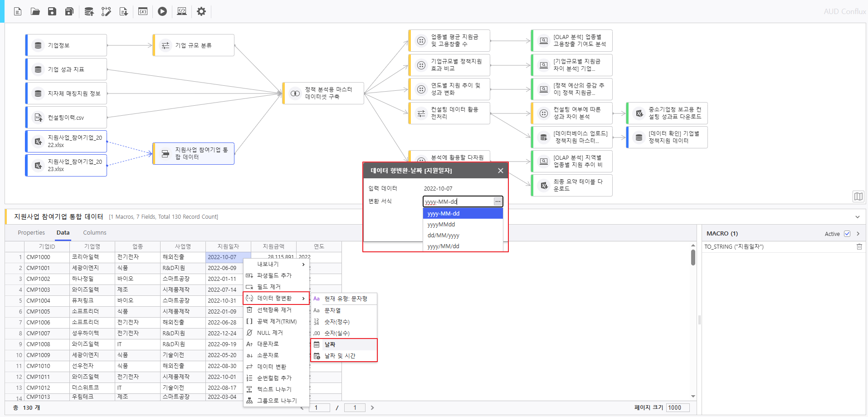Screen dimensions: 868x417
Task: Click NULL 제거 in the context menu
Action: click(x=269, y=333)
